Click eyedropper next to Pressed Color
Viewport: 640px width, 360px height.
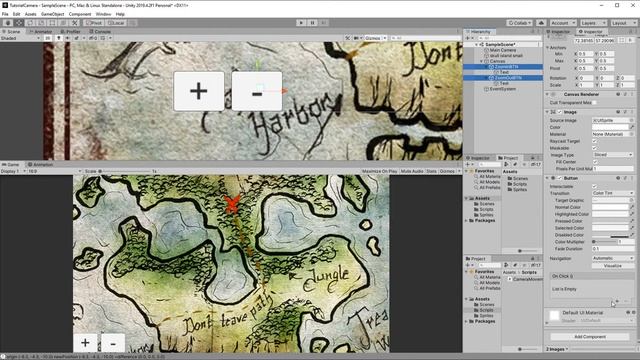(631, 221)
